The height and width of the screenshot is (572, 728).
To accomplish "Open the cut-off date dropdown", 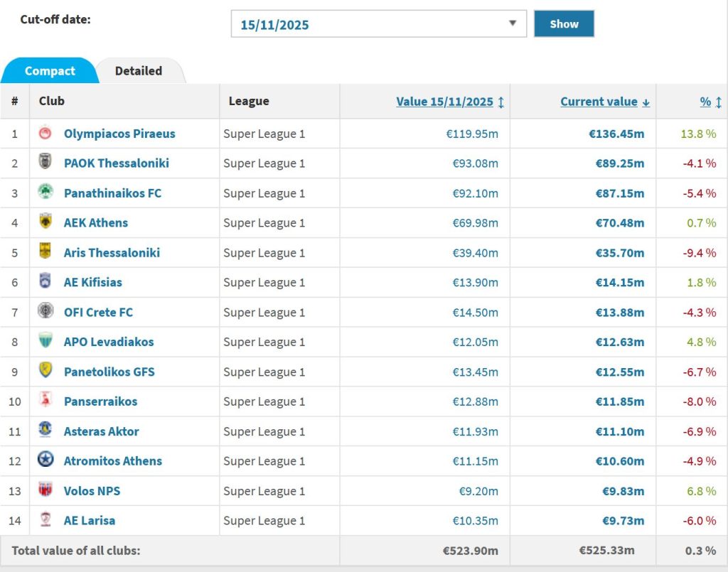I will click(x=513, y=23).
